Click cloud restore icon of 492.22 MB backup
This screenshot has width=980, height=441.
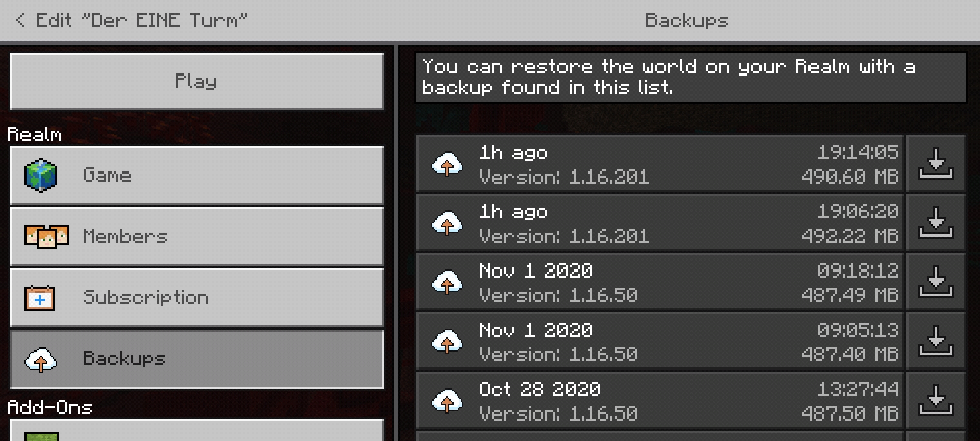pyautogui.click(x=447, y=223)
